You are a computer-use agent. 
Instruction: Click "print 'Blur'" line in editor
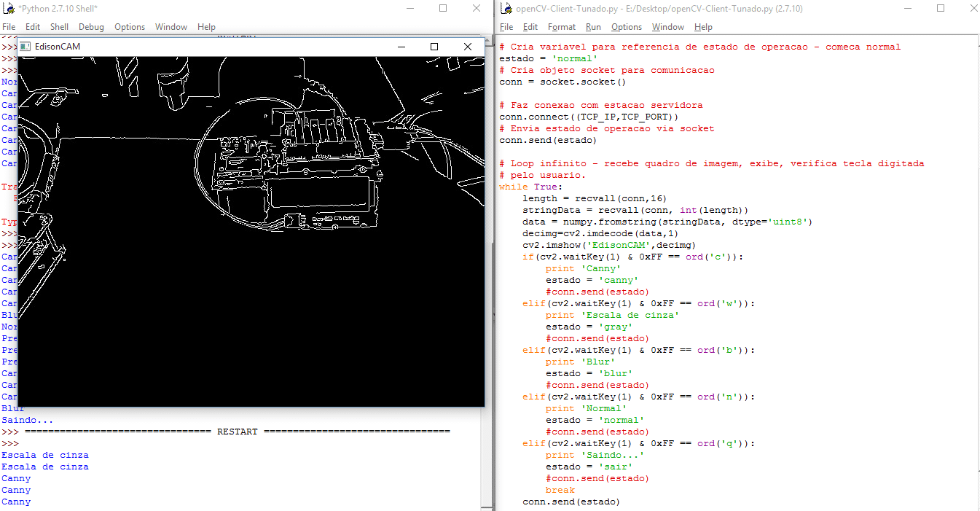(580, 362)
